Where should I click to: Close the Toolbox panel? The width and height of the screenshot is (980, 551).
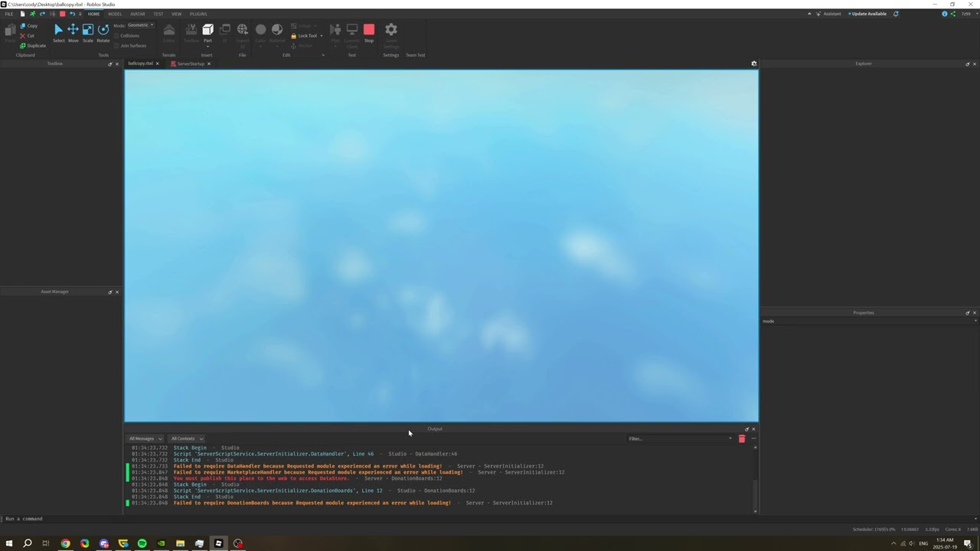(x=116, y=64)
